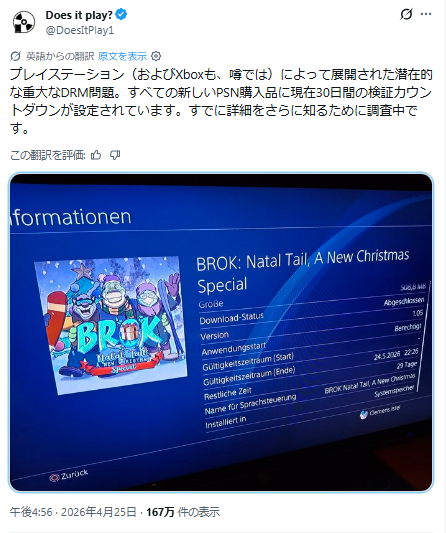The image size is (446, 533).
Task: Open the post timestamp 午後4:56 · 2026年4月25日
Action: [x=73, y=512]
